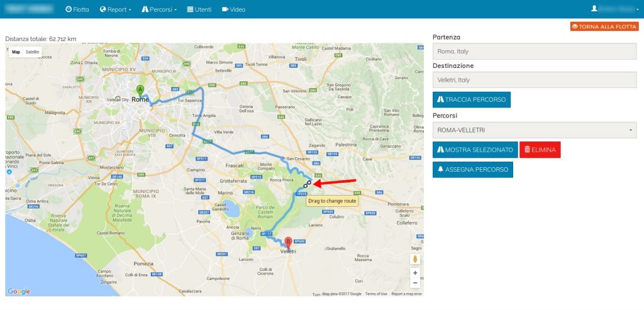Open the ROMA-VELLETRI route selector

point(535,130)
